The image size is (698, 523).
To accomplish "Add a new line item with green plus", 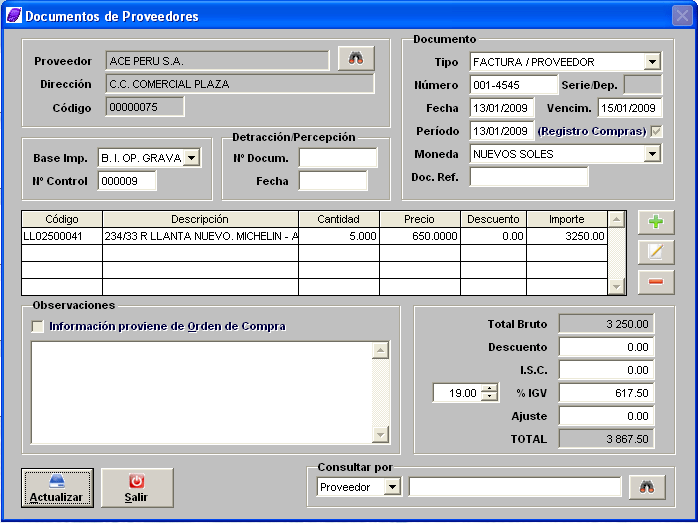I will [x=656, y=222].
